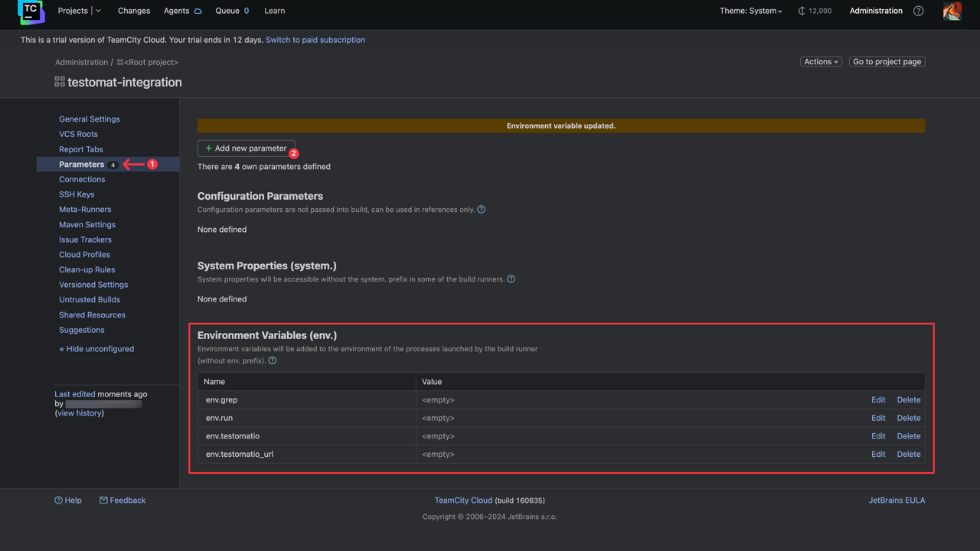The height and width of the screenshot is (551, 980).
Task: Open the Theme: System dropdown
Action: (750, 11)
